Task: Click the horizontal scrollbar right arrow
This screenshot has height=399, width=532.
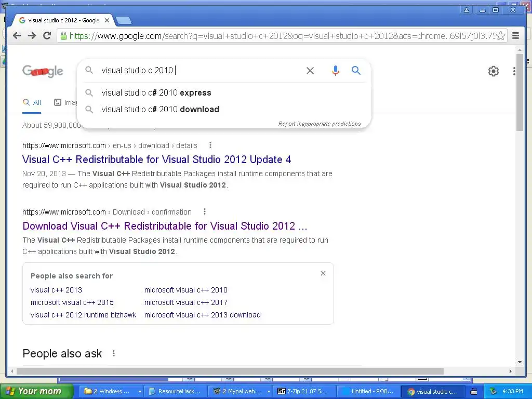Action: 510,371
